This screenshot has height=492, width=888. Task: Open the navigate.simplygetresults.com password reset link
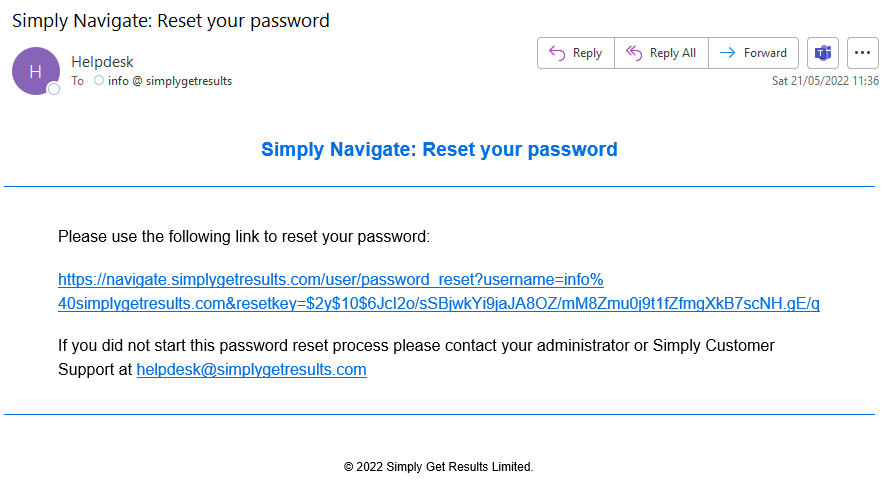(330, 280)
